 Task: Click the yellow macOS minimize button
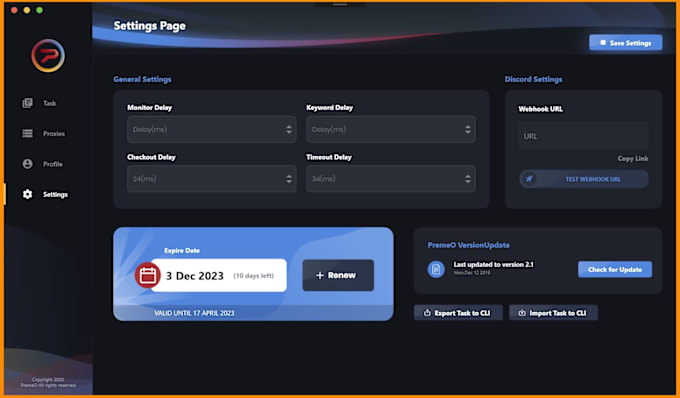click(27, 10)
